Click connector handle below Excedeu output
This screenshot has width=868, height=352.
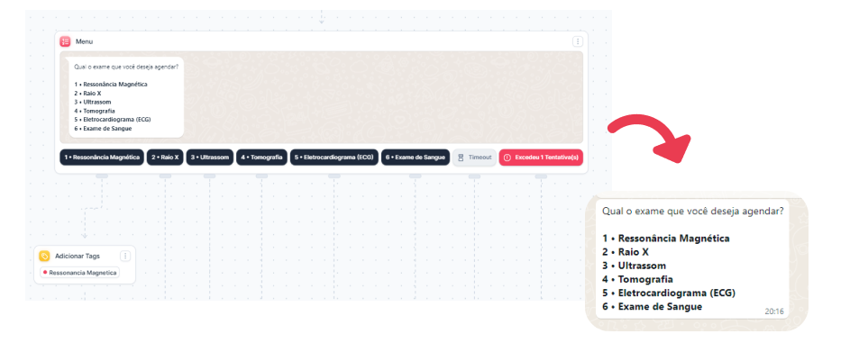pyautogui.click(x=541, y=176)
